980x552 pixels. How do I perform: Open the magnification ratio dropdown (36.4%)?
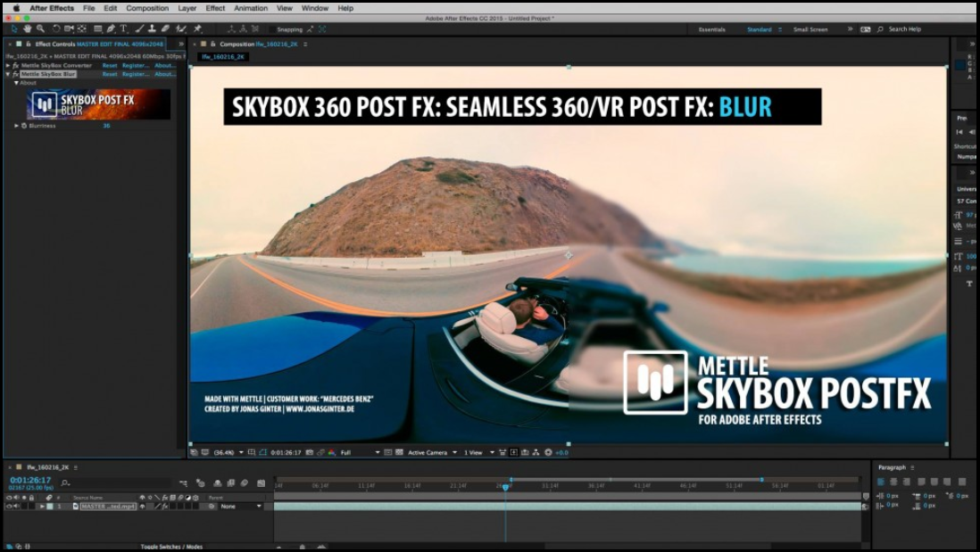click(x=228, y=453)
